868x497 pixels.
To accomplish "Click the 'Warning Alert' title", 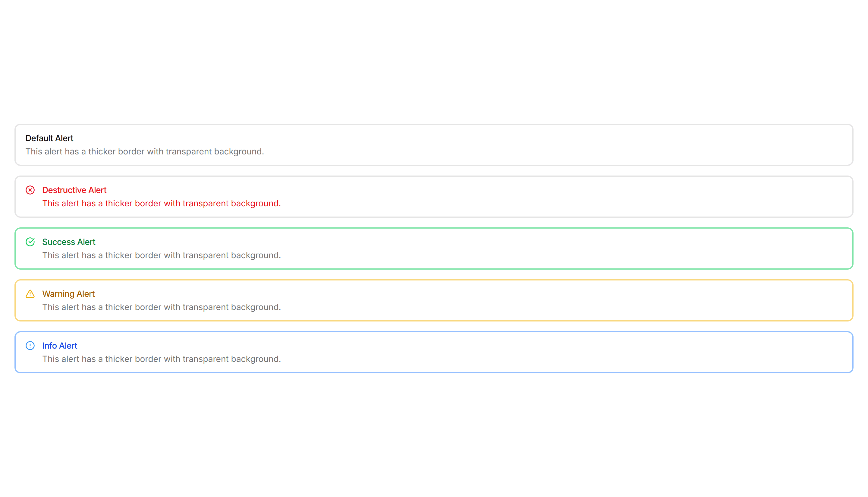I will 68,294.
